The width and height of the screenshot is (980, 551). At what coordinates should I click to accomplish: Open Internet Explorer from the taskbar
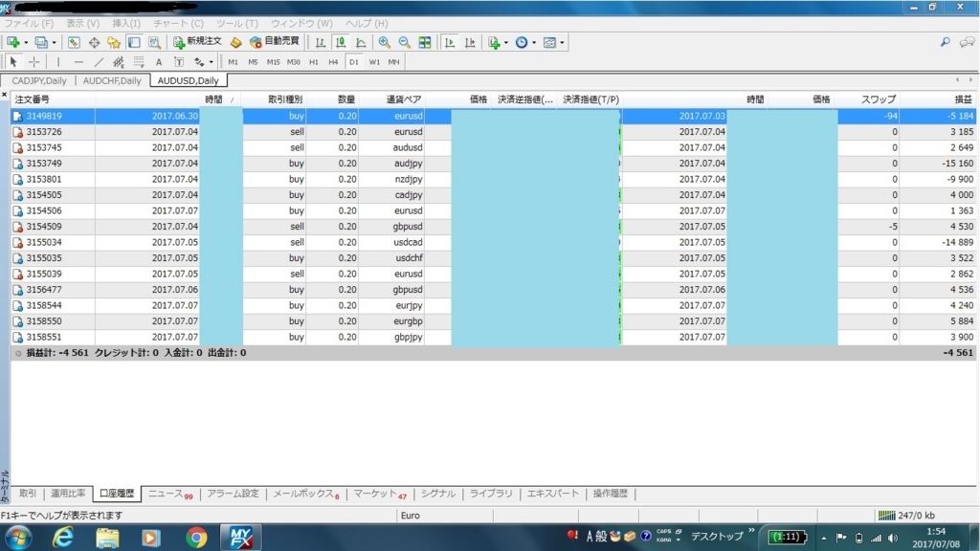62,538
